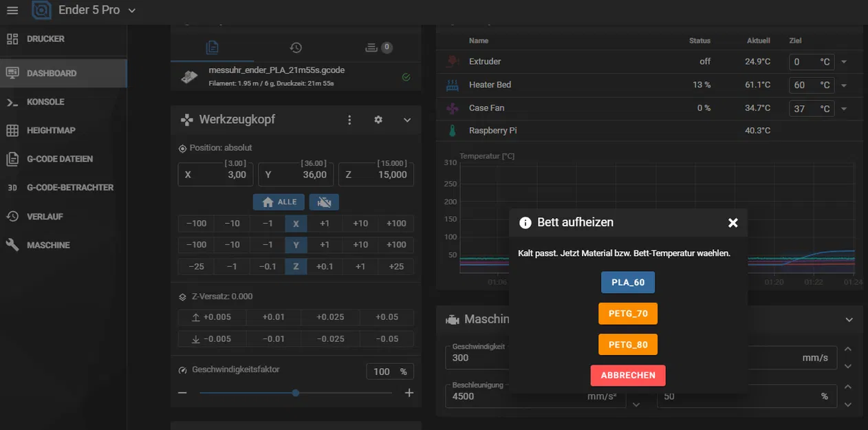Raise Z offset by +0.005

point(212,317)
